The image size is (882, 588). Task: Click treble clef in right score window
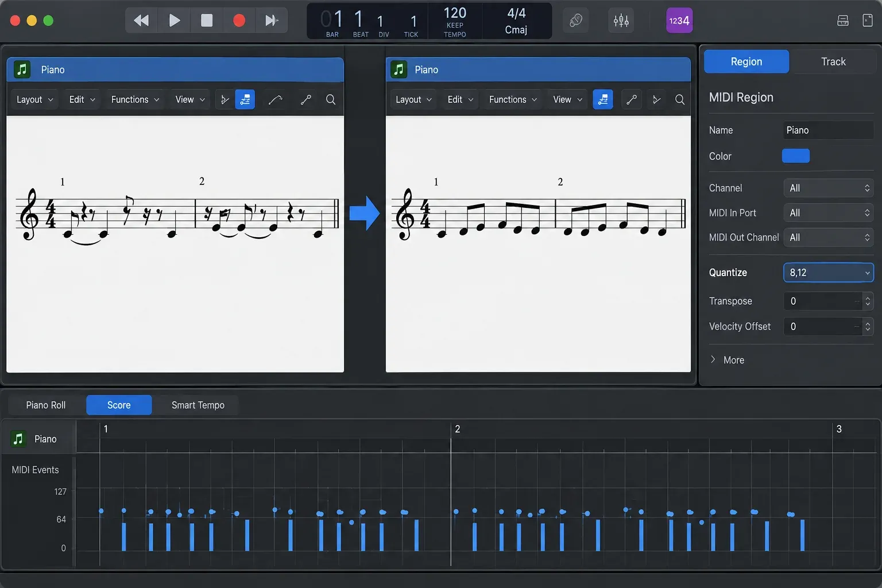click(x=406, y=214)
